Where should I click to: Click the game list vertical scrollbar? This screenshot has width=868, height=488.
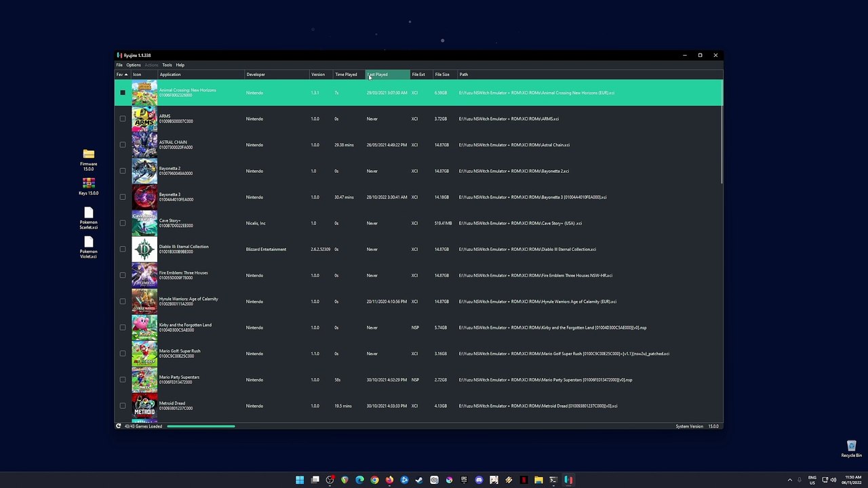click(x=722, y=132)
